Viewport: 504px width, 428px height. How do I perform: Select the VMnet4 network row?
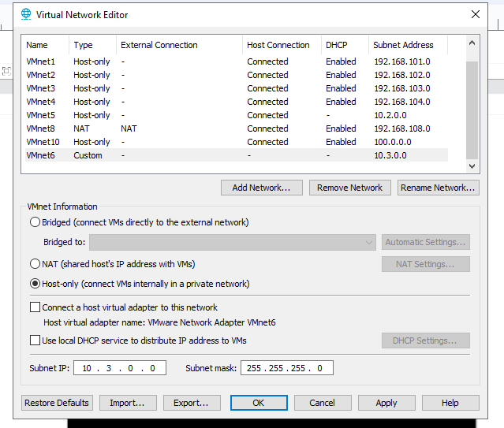(237, 102)
